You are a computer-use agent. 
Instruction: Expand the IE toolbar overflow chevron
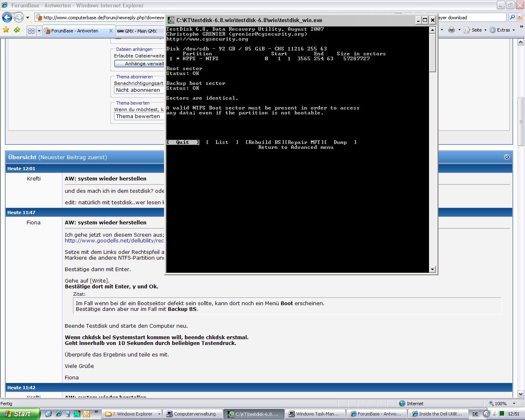(x=521, y=27)
